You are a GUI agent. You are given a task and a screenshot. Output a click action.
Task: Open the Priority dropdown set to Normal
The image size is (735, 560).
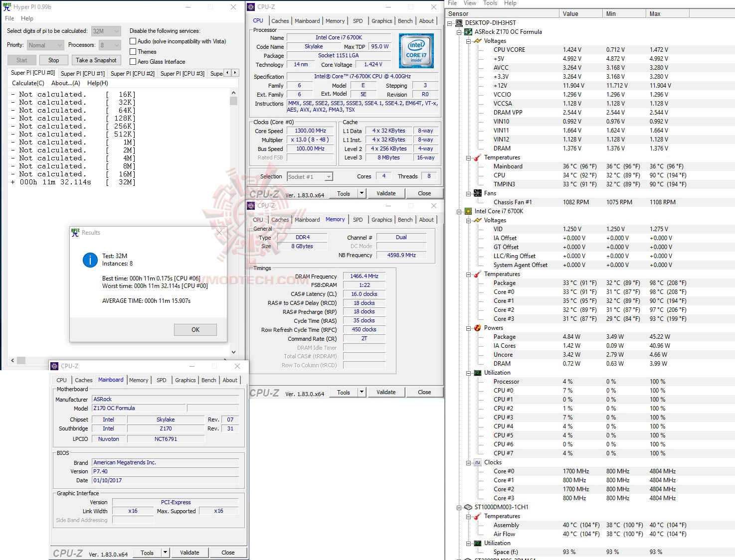click(45, 45)
